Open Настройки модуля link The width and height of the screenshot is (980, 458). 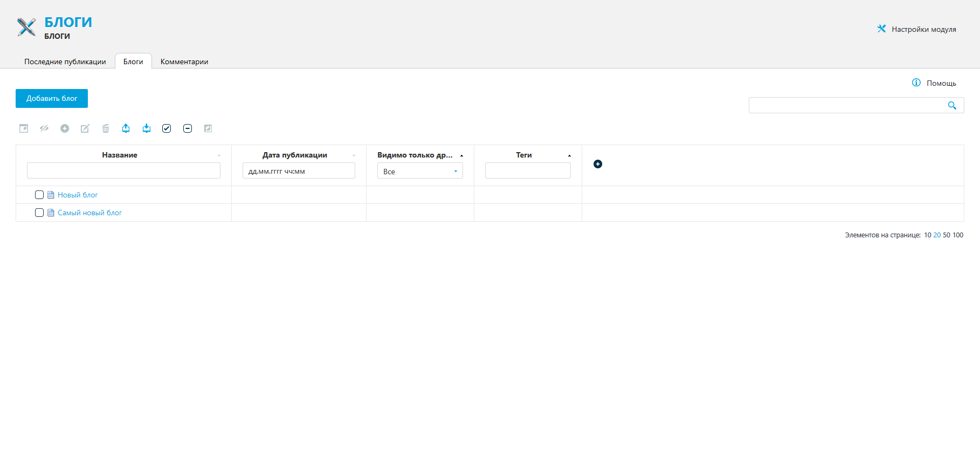pos(924,29)
